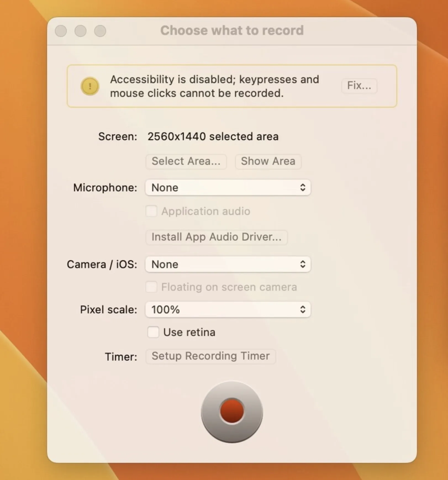Click Install App Audio Driver...

click(217, 237)
